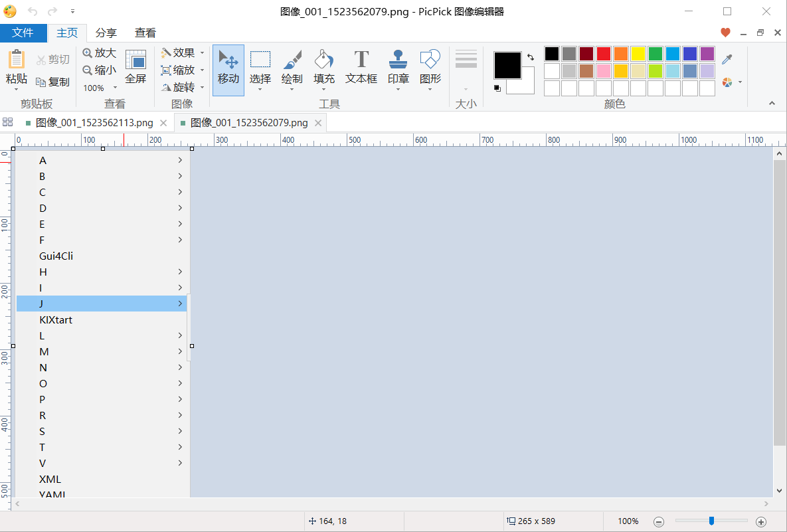This screenshot has height=532, width=787.
Task: Click the zoom-out minus button in status bar
Action: coord(658,522)
